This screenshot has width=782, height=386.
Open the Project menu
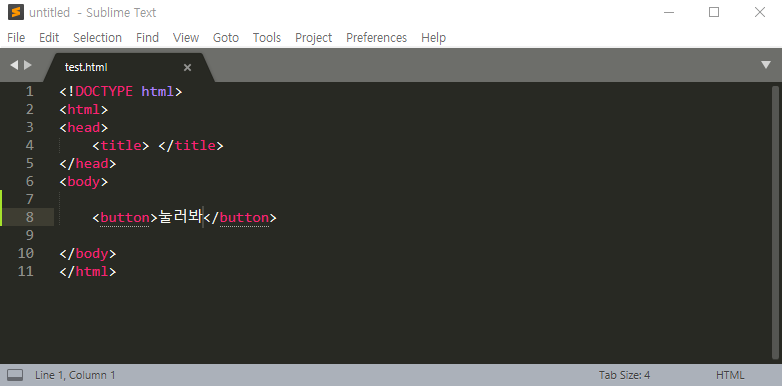pos(314,37)
